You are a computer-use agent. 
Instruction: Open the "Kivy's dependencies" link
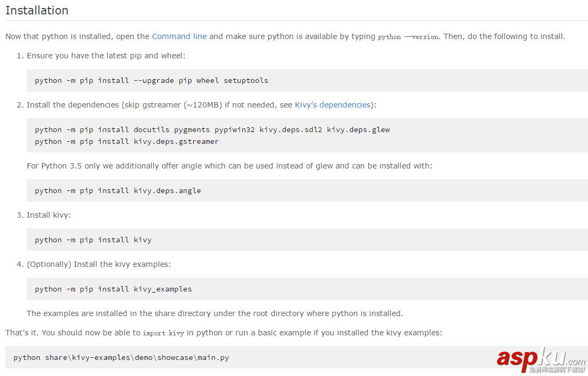[x=332, y=105]
